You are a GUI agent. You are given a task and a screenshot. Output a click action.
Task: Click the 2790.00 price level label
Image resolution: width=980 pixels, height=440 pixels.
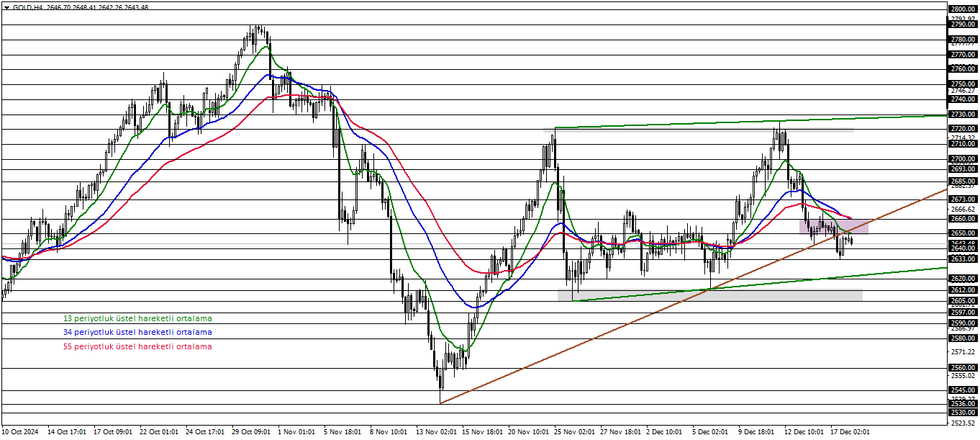963,24
